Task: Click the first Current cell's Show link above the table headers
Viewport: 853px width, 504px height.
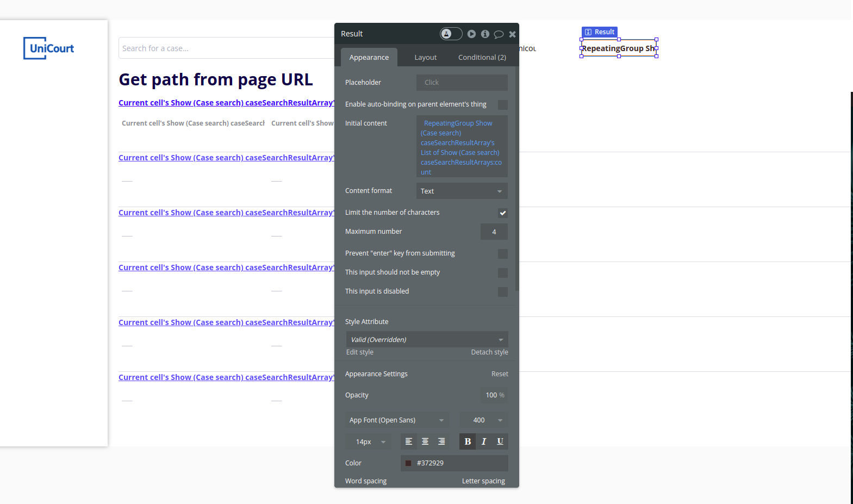Action: pos(226,103)
